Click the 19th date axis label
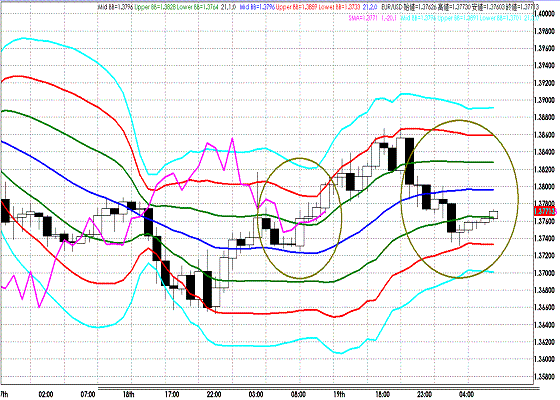This screenshot has width=560, height=400. pos(339,394)
